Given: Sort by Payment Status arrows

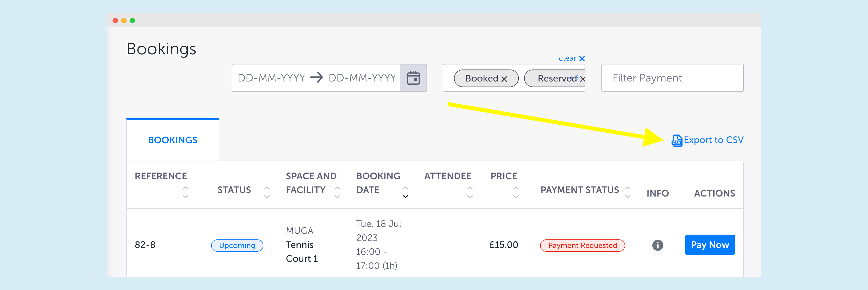Looking at the screenshot, I should tap(628, 192).
